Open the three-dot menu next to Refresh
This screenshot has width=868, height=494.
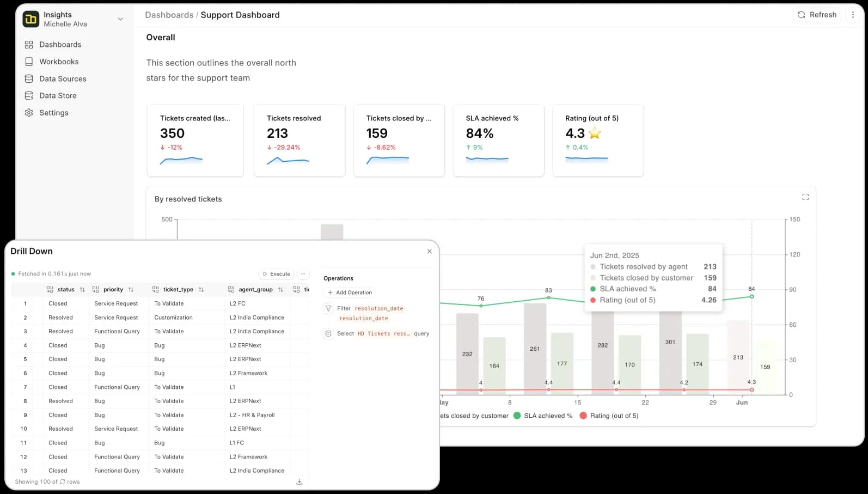pos(853,15)
